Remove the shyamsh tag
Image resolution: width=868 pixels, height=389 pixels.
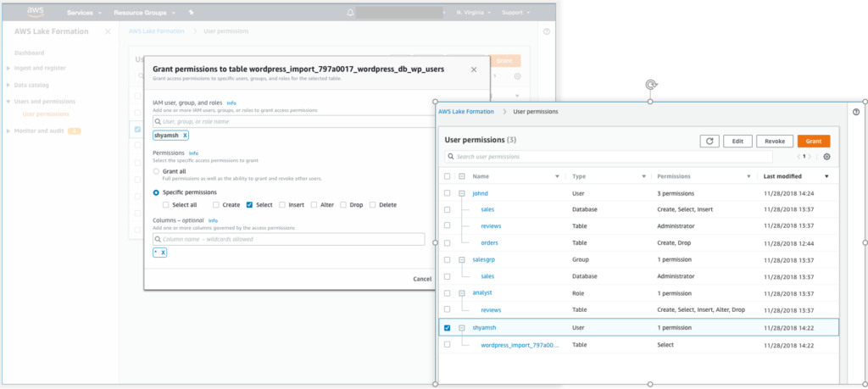(x=185, y=135)
